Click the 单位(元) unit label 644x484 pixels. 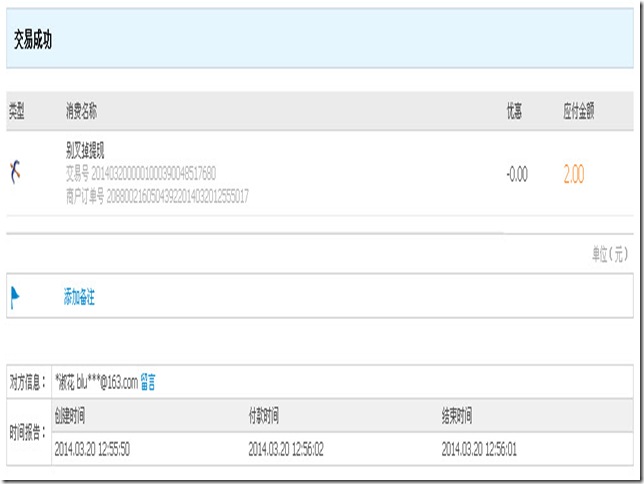point(611,255)
